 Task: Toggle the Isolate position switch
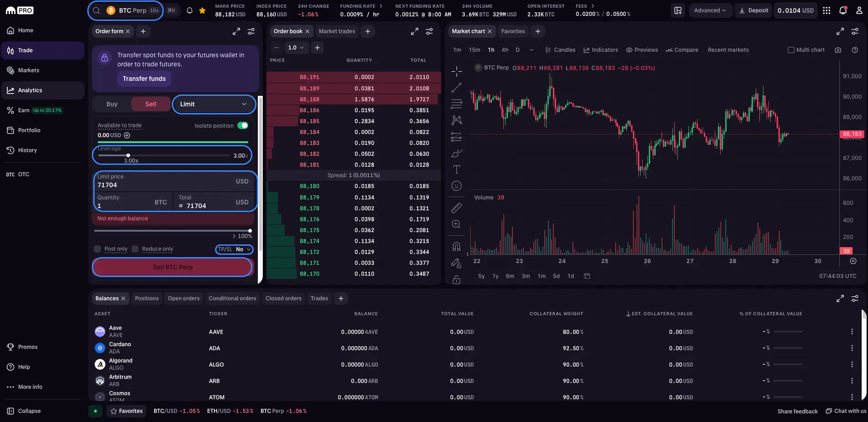(243, 126)
